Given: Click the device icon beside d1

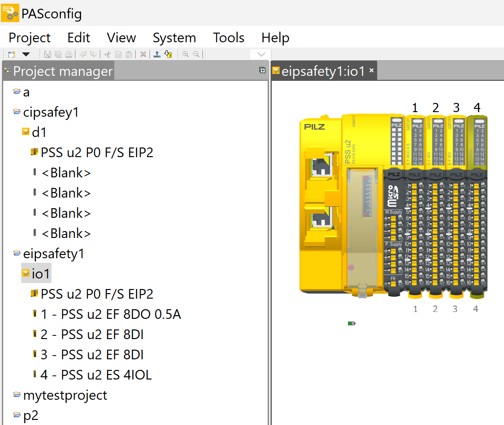Looking at the screenshot, I should [x=26, y=131].
